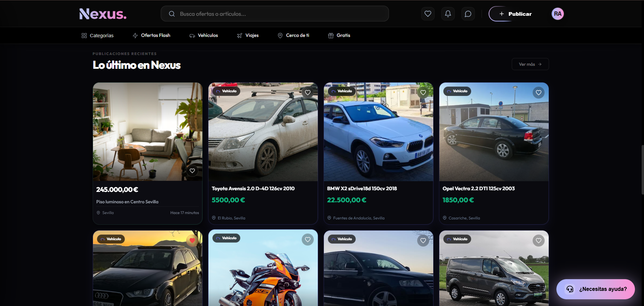The image size is (644, 306).
Task: Open the black Audi sunset photo
Action: click(148, 268)
